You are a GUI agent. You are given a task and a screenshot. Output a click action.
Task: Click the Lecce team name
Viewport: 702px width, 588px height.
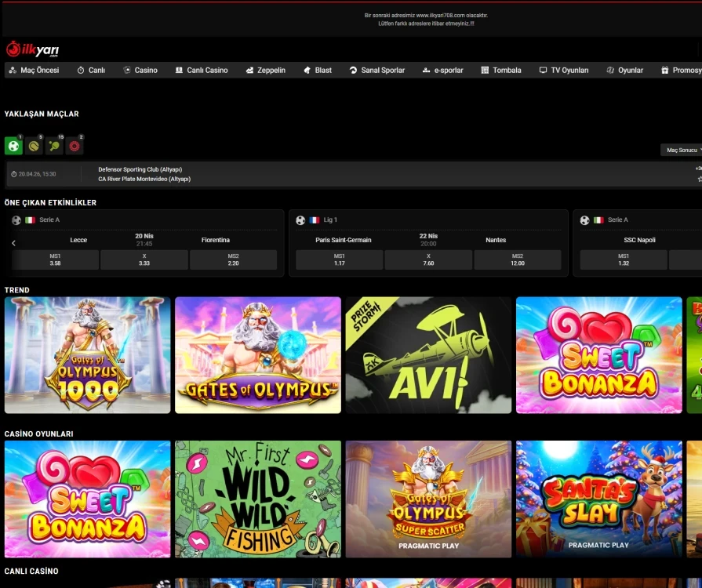pyautogui.click(x=78, y=240)
